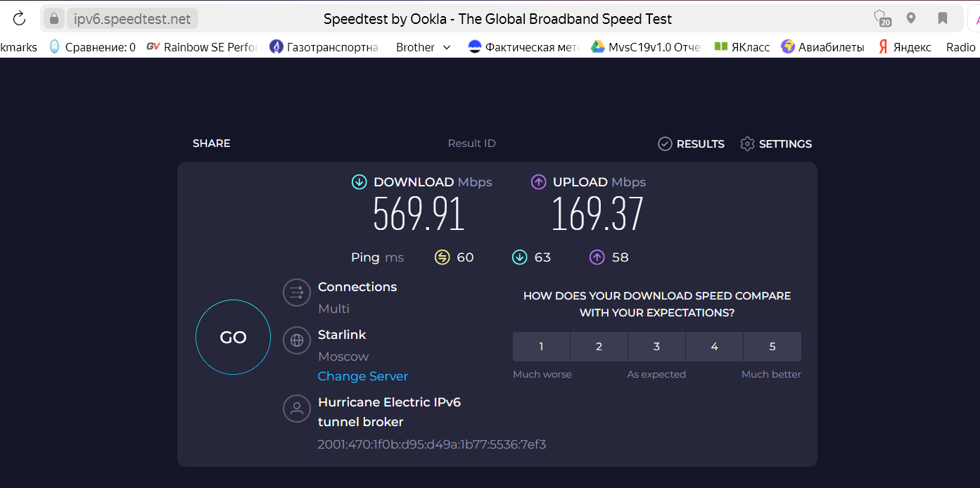Click the Moscow server location
The width and height of the screenshot is (980, 488).
343,357
